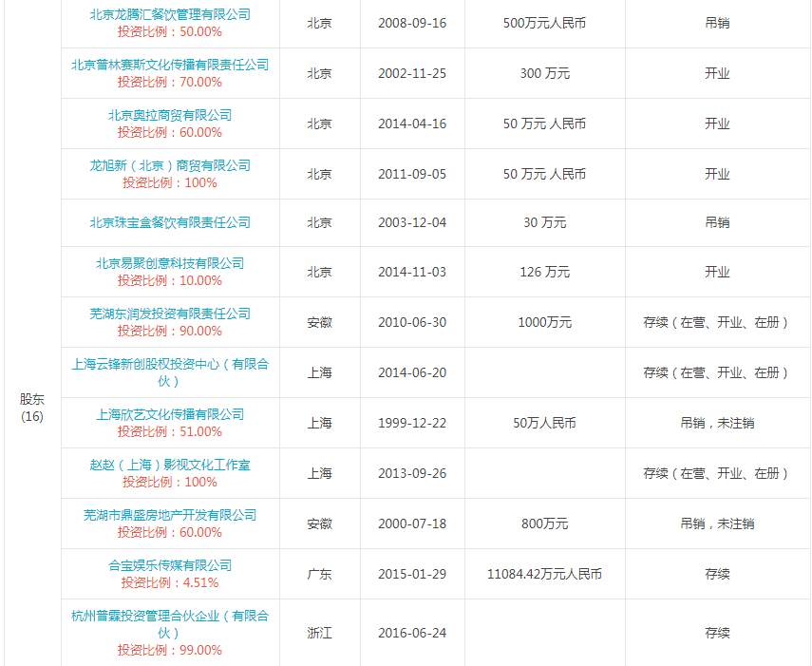Select capital 50万人民币
This screenshot has height=666, width=812.
point(545,423)
